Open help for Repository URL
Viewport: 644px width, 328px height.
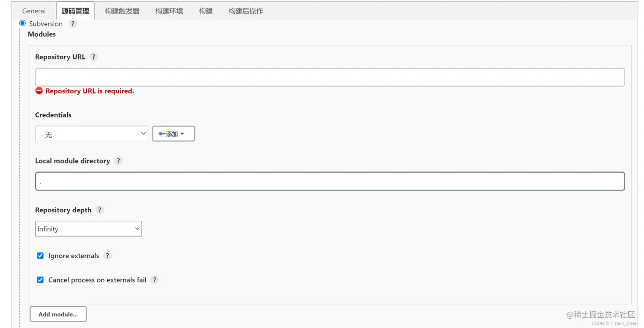coord(94,57)
